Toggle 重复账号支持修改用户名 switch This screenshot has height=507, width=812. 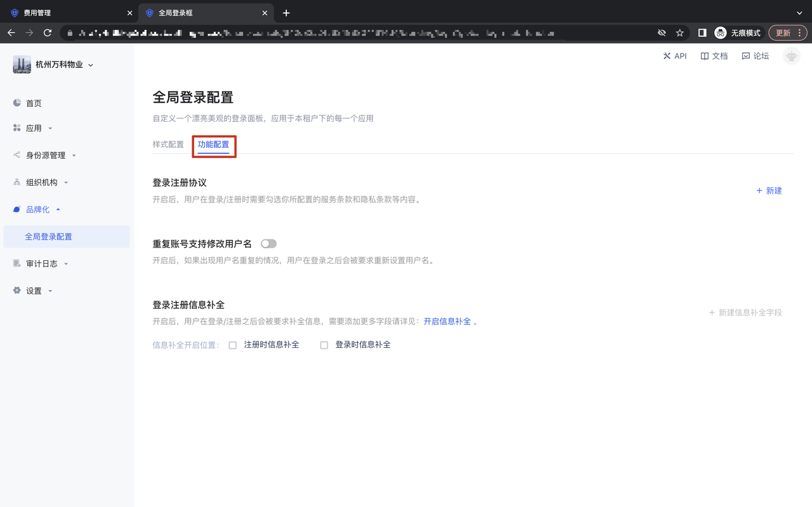(x=268, y=244)
